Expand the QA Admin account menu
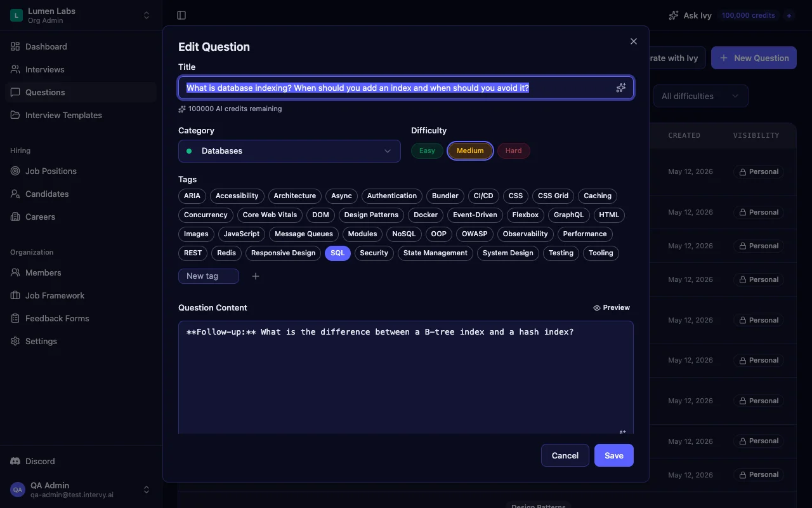Viewport: 812px width, 508px height. point(147,490)
